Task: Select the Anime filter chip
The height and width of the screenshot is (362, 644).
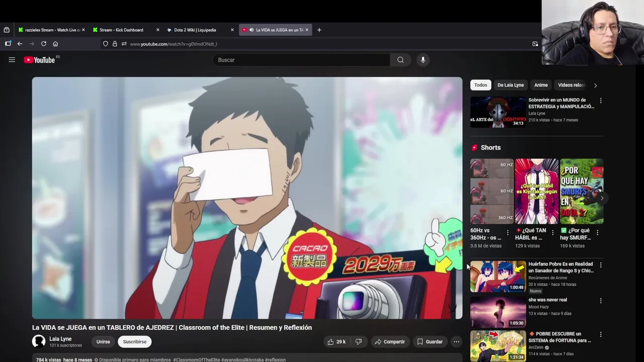Action: [541, 85]
